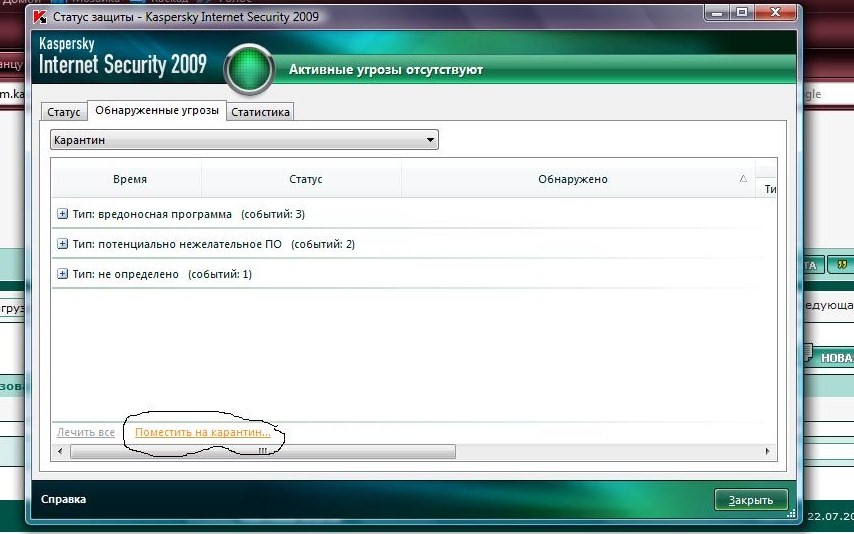Image resolution: width=854 pixels, height=534 pixels.
Task: Click the Активные угрозы отсутствуют status text
Action: (386, 70)
